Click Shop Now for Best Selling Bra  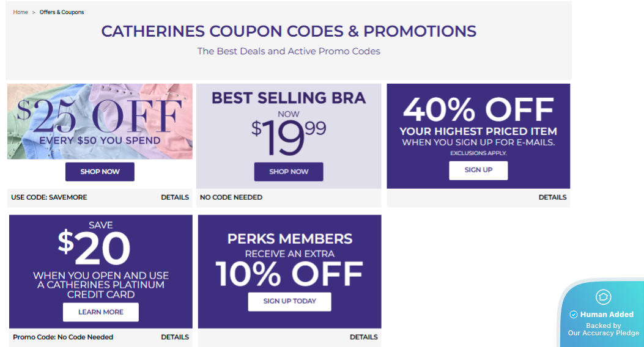point(289,172)
